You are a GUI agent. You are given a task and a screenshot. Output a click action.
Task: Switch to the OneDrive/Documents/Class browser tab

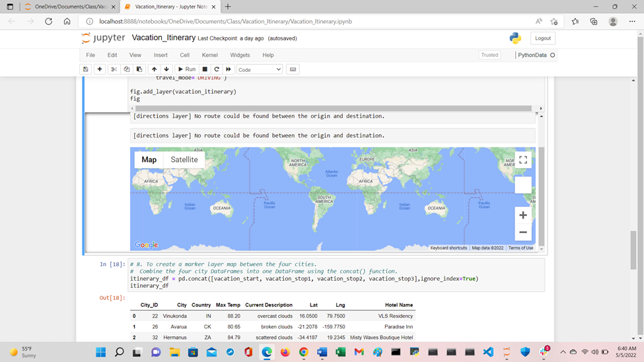[70, 7]
